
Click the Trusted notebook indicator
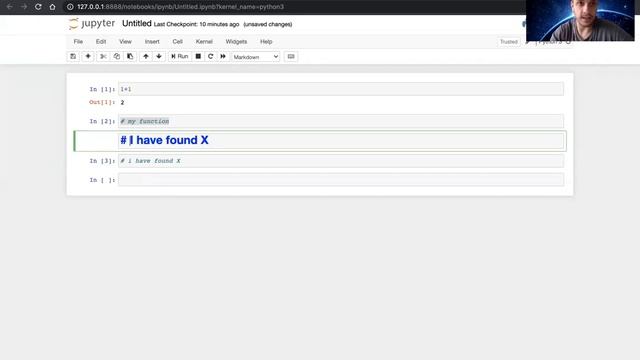point(509,42)
